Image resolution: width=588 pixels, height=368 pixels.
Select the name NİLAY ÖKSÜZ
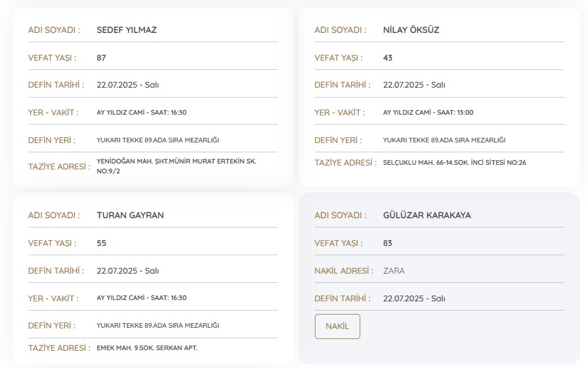[410, 30]
